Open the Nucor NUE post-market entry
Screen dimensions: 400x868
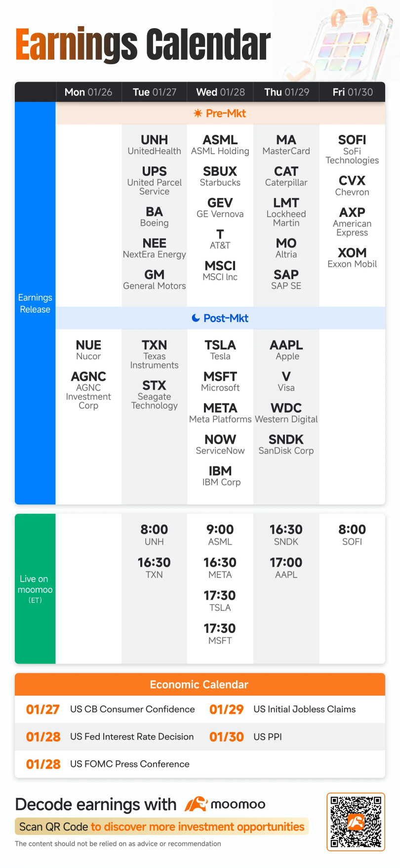88,350
